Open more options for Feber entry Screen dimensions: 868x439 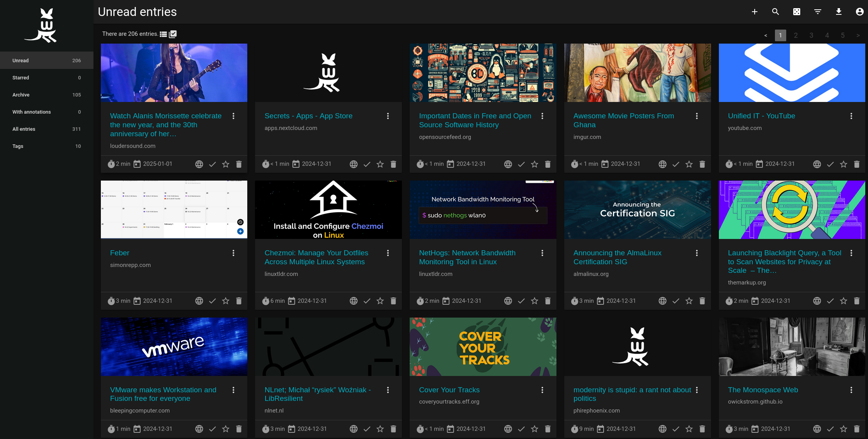pyautogui.click(x=233, y=253)
